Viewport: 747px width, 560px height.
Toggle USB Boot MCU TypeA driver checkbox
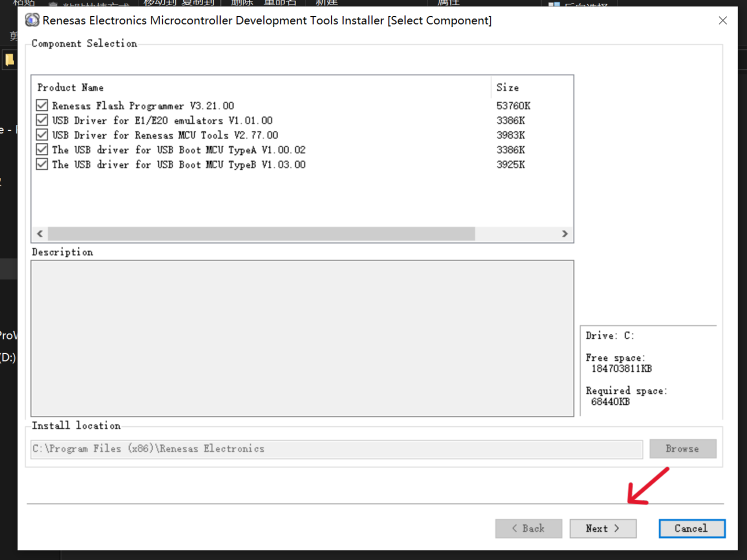click(42, 150)
